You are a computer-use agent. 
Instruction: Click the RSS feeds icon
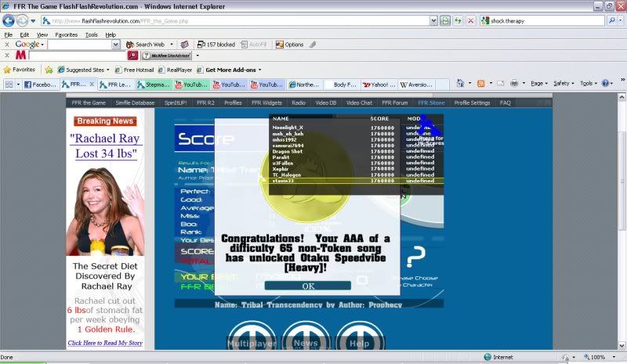[480, 83]
